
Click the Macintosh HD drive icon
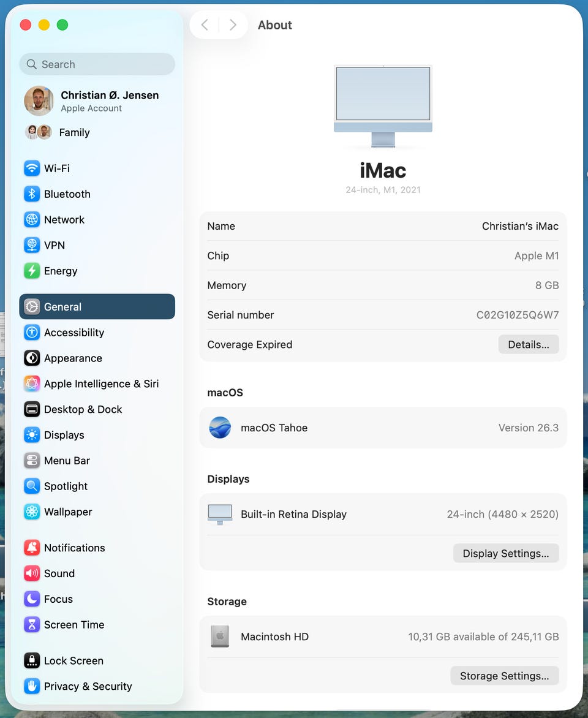(x=220, y=637)
